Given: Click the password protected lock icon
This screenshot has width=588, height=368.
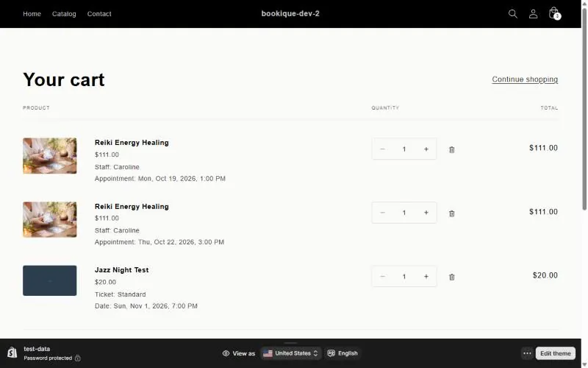Looking at the screenshot, I should [78, 358].
